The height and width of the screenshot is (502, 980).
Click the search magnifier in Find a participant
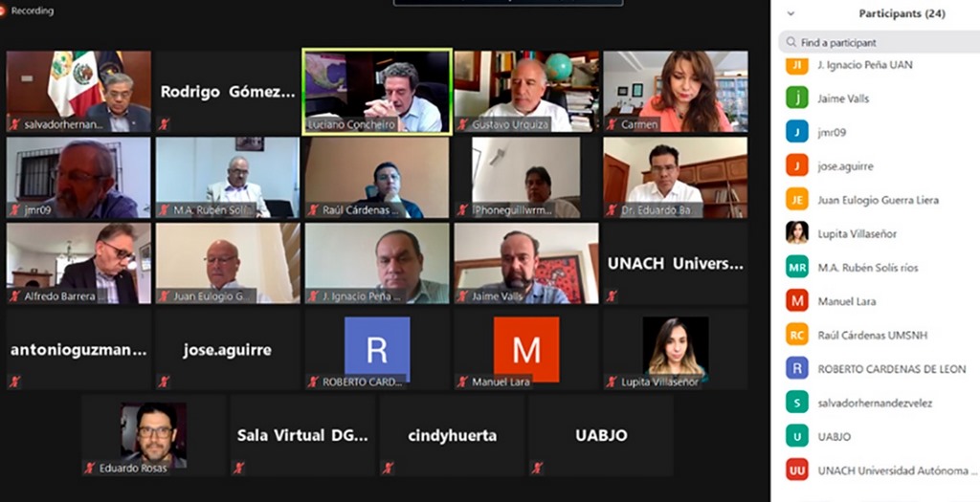pyautogui.click(x=791, y=42)
